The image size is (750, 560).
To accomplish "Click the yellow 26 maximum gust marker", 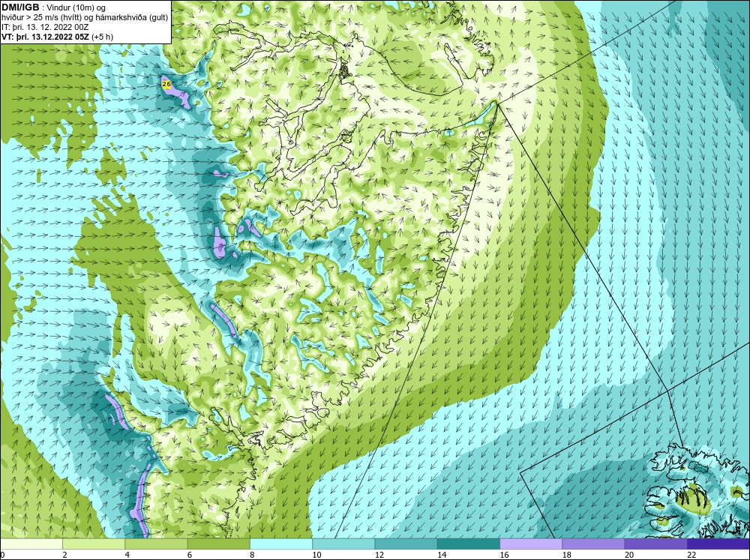I will (x=166, y=84).
